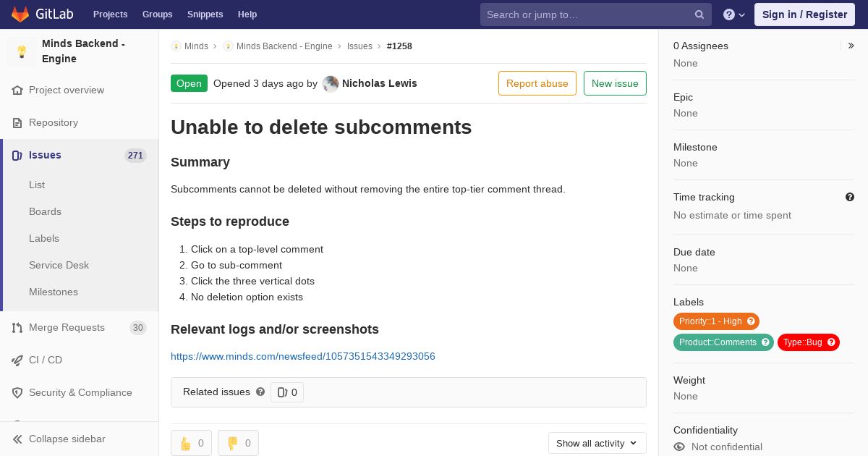Click Sign in / Register button

[x=804, y=14]
